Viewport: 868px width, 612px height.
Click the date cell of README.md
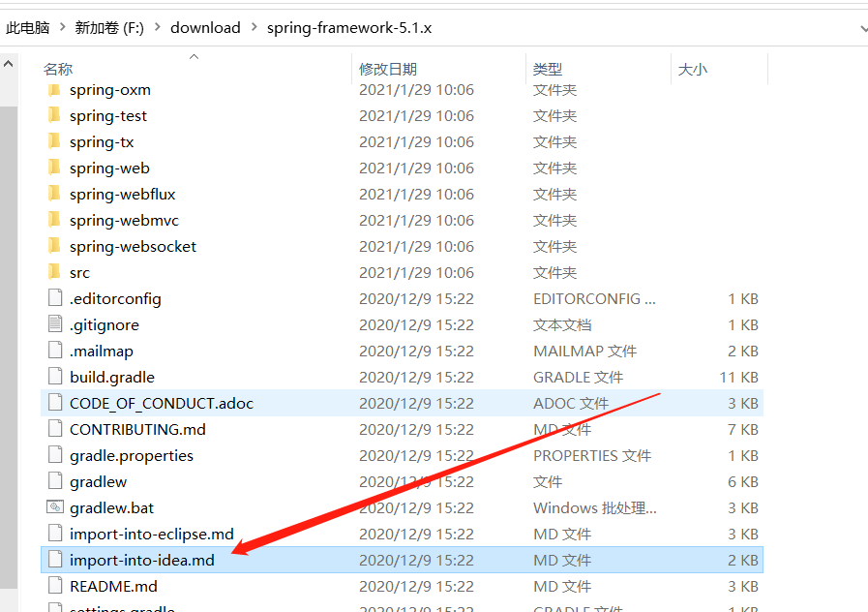pos(416,586)
